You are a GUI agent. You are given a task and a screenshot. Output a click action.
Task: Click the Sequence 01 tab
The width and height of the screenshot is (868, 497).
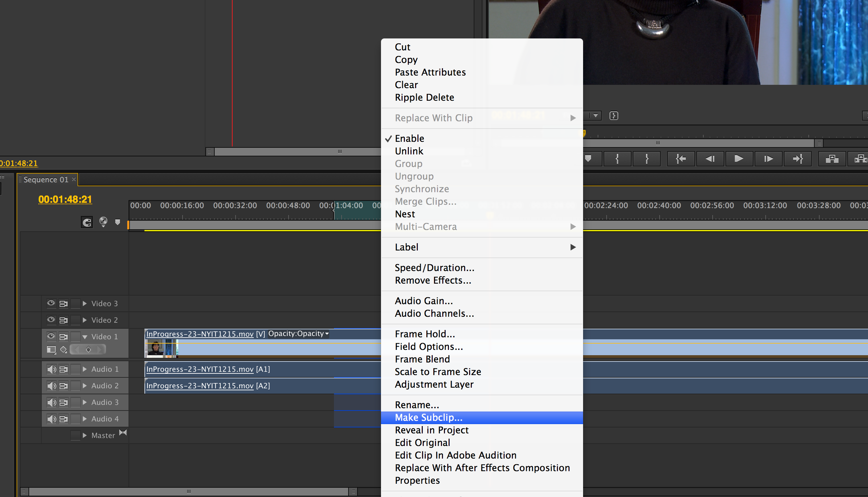pyautogui.click(x=46, y=180)
